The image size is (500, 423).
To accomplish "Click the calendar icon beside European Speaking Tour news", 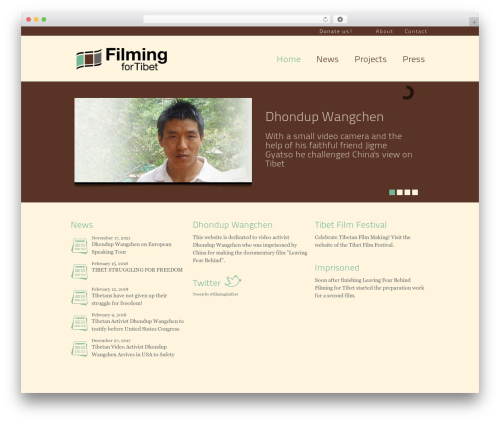I will [79, 246].
